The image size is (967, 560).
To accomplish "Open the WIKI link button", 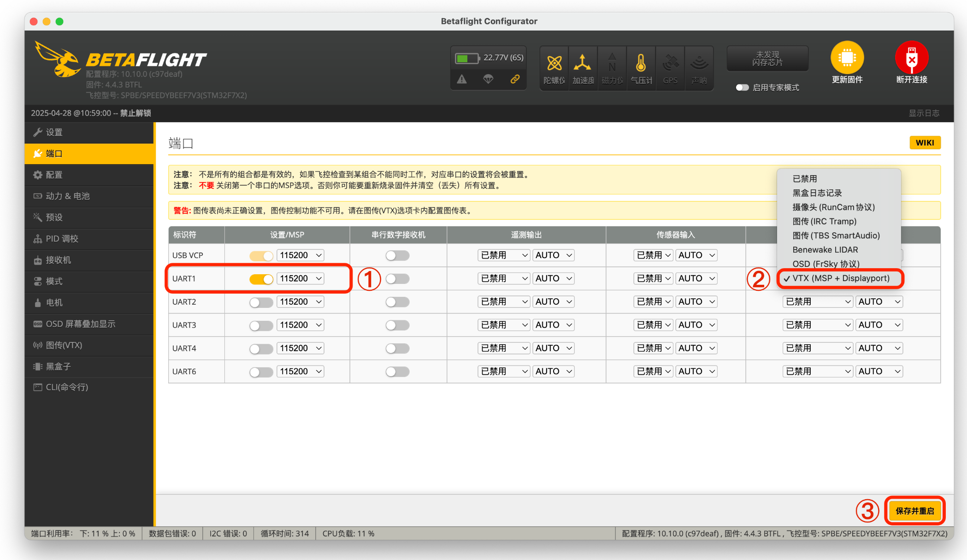I will coord(925,142).
